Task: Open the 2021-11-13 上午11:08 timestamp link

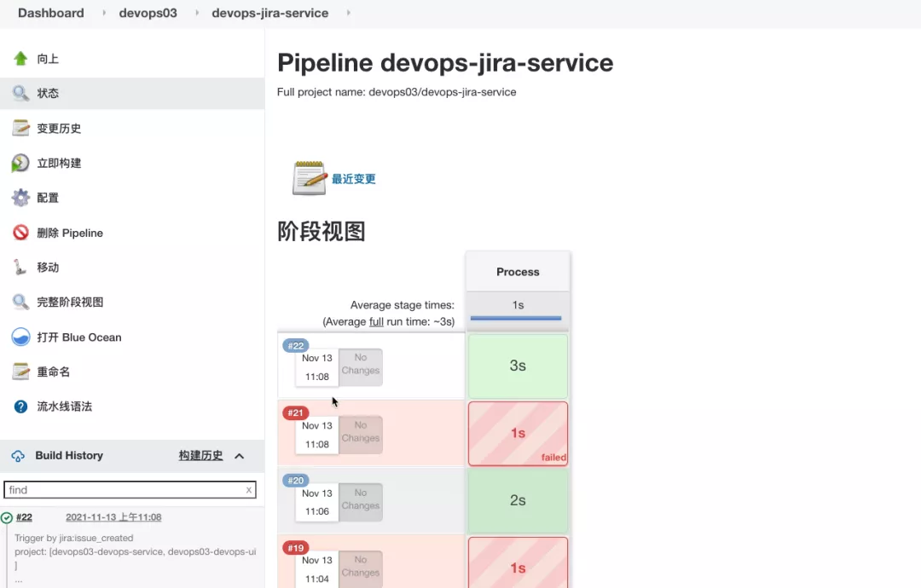Action: coord(113,517)
